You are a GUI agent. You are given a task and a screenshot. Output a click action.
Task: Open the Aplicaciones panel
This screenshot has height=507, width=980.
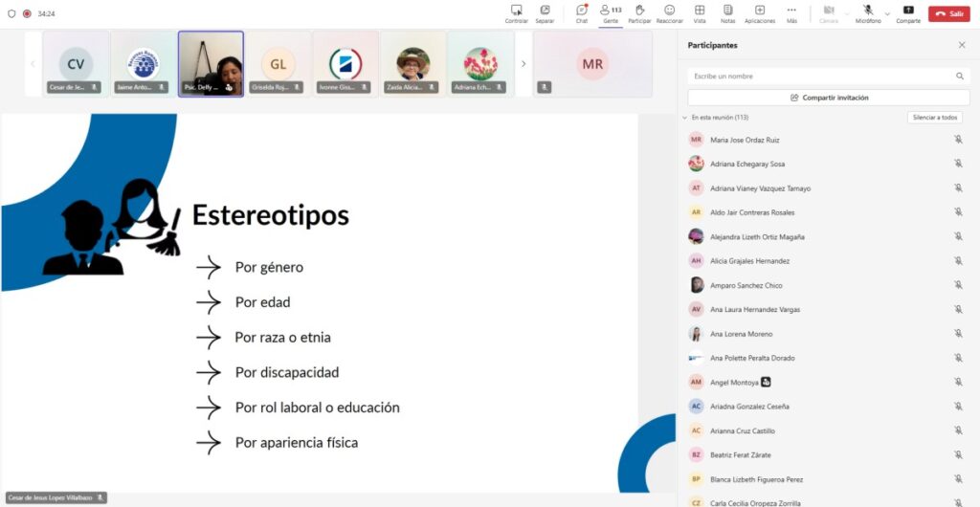pyautogui.click(x=759, y=12)
